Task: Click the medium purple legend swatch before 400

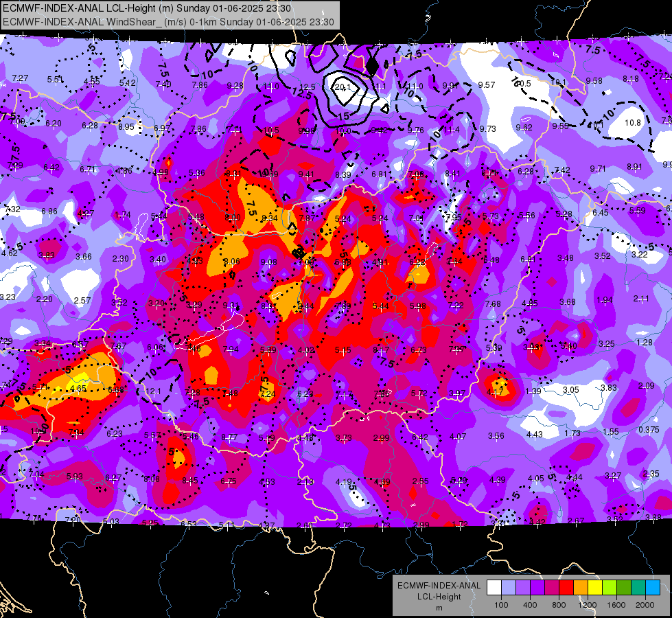Action: (523, 588)
